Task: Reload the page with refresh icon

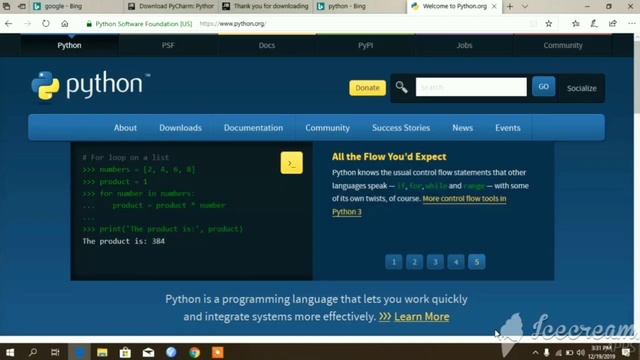Action: tap(46, 24)
